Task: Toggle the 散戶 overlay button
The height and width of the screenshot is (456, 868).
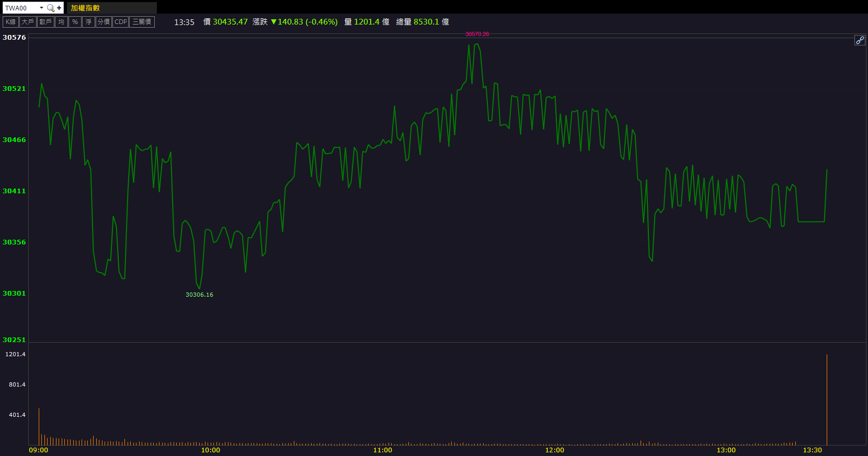Action: [x=45, y=22]
